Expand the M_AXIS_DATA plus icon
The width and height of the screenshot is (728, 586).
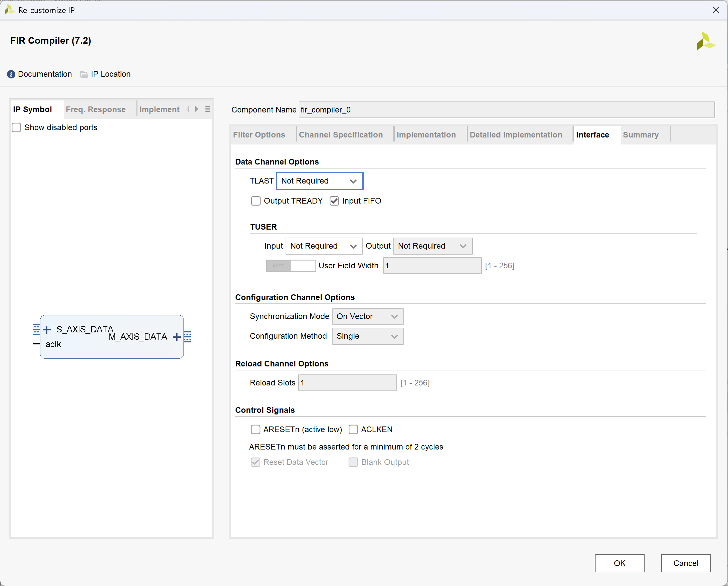click(x=176, y=337)
